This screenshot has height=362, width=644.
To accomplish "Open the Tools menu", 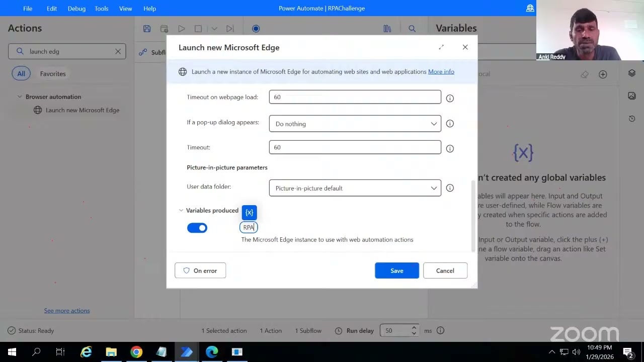I will pyautogui.click(x=102, y=8).
